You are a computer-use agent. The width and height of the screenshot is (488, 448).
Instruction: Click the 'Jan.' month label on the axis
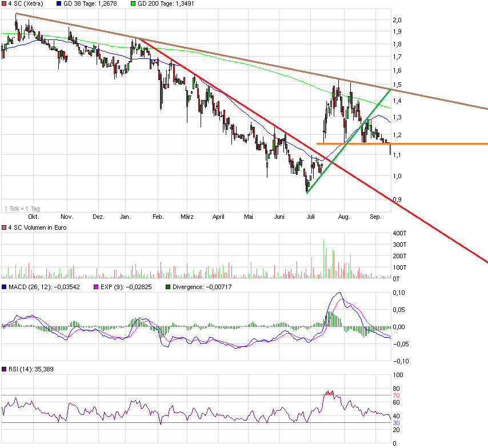[x=125, y=217]
